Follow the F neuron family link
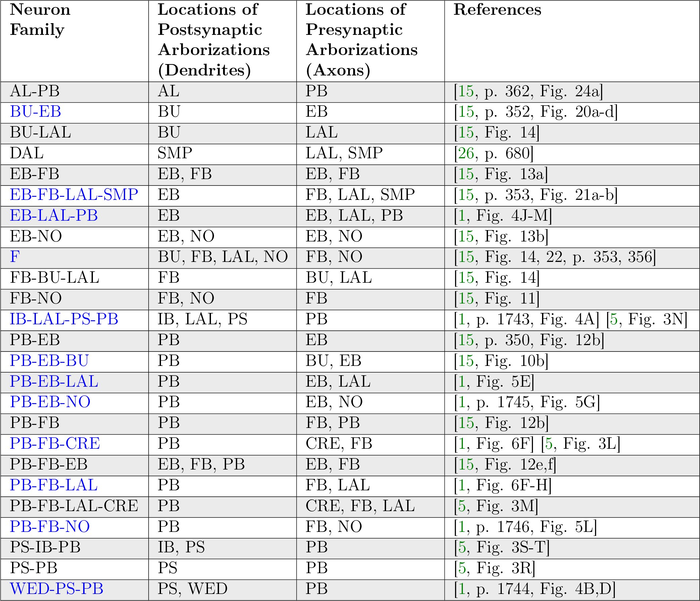 [15, 257]
